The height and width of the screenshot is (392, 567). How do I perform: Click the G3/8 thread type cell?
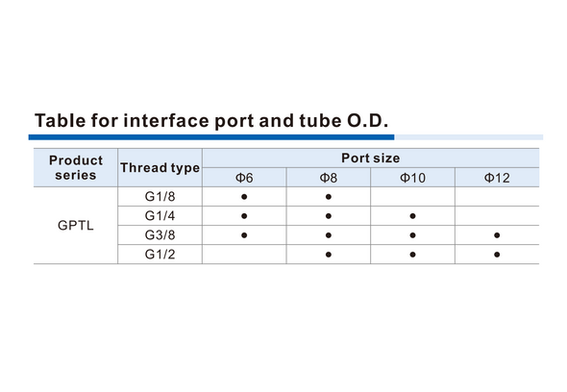160,235
